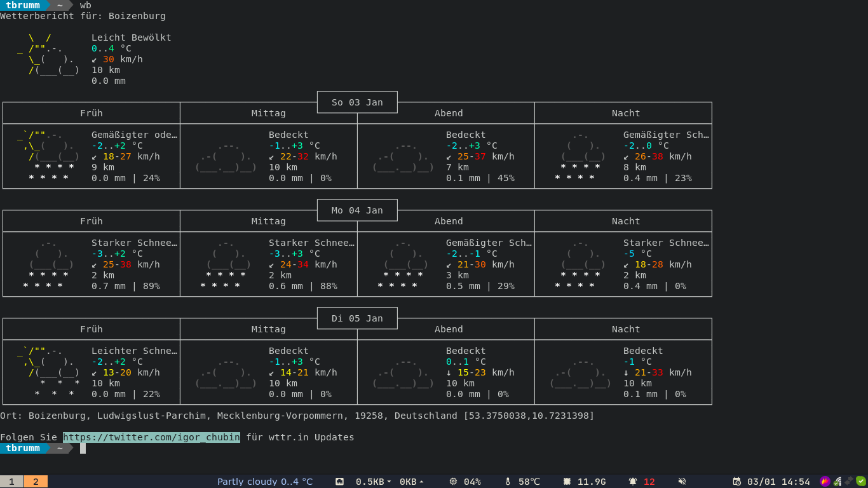Click the 03/01 14:54 date and time
The height and width of the screenshot is (488, 868).
(x=778, y=482)
